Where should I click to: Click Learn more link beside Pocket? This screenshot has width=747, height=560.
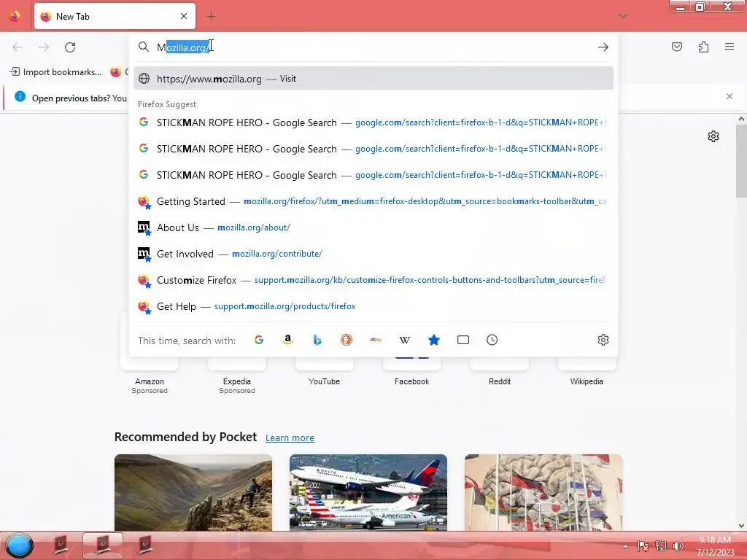(x=290, y=437)
